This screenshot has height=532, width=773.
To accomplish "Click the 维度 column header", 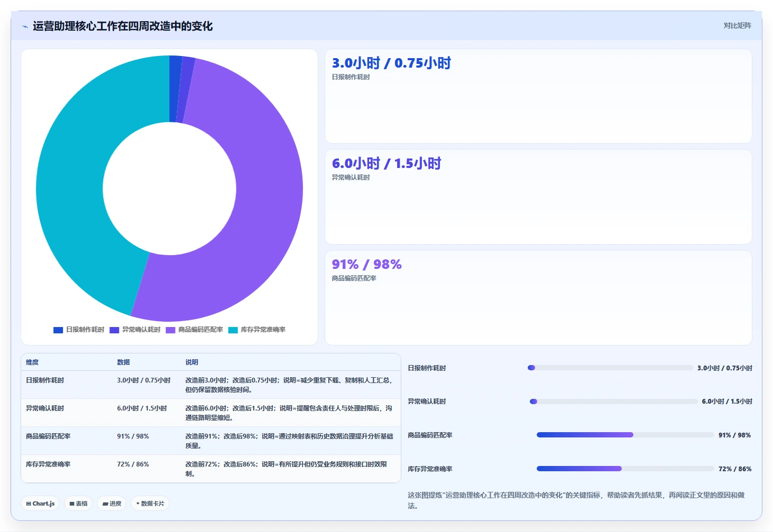I will point(32,362).
